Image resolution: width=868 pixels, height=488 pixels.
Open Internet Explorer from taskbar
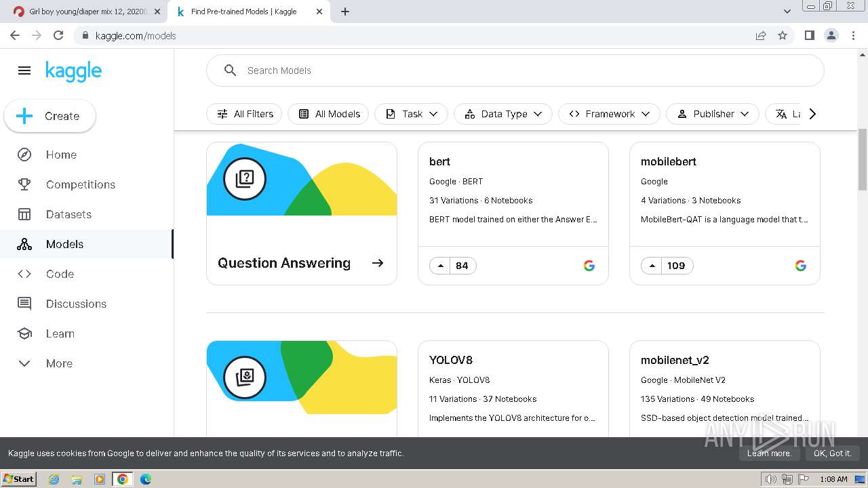click(x=54, y=479)
